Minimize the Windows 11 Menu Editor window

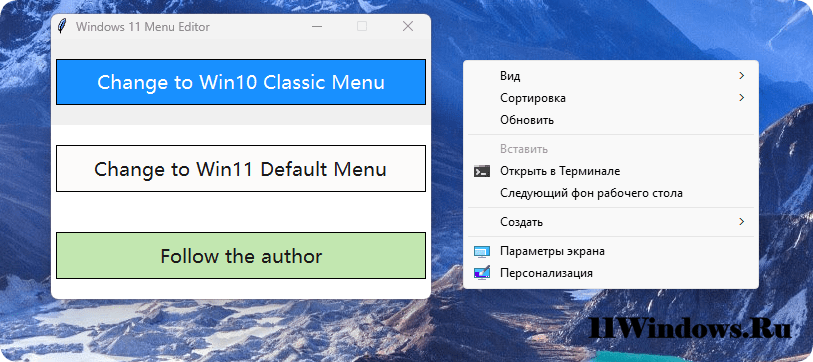317,26
